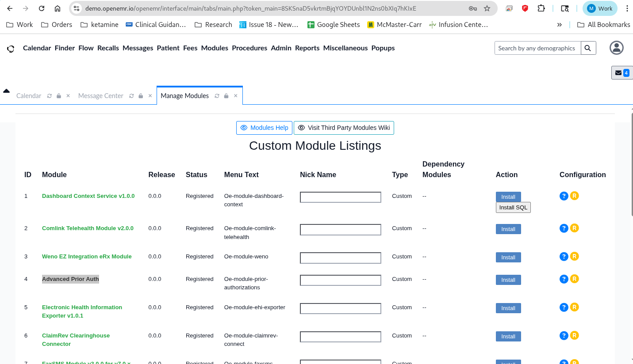Viewport: 633px width, 364px height.
Task: Close the Calendar tab
Action: pyautogui.click(x=68, y=96)
